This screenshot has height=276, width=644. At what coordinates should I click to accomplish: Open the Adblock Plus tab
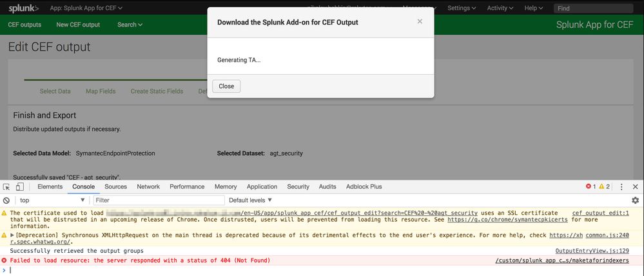[x=364, y=186]
